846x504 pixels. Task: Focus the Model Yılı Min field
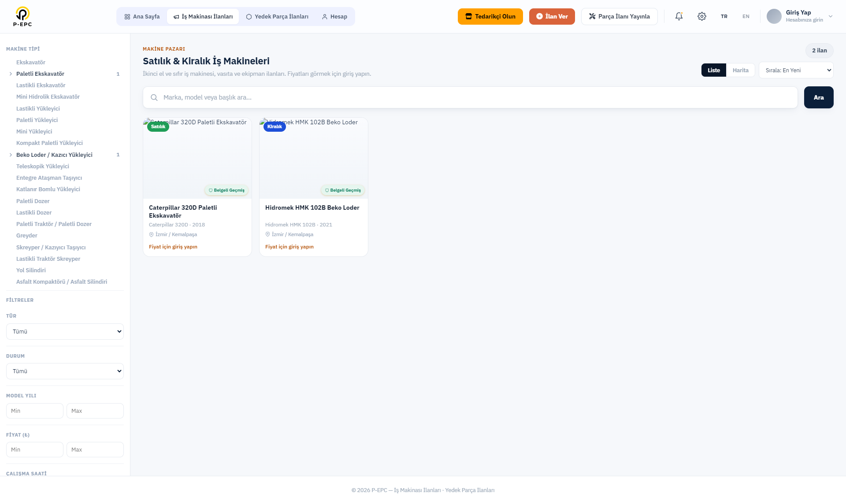pyautogui.click(x=35, y=411)
